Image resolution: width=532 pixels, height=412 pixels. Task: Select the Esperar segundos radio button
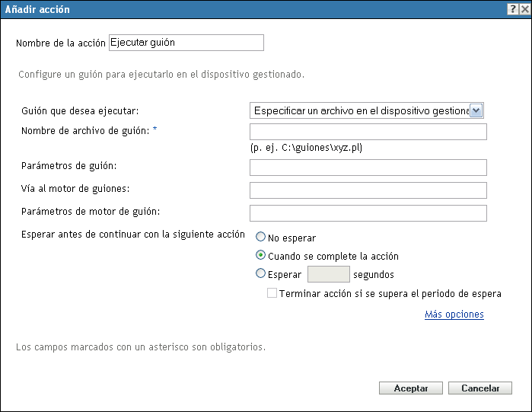[x=261, y=274]
